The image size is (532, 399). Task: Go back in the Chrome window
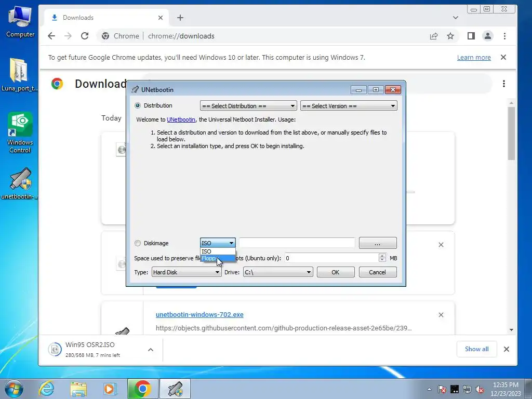tap(51, 36)
